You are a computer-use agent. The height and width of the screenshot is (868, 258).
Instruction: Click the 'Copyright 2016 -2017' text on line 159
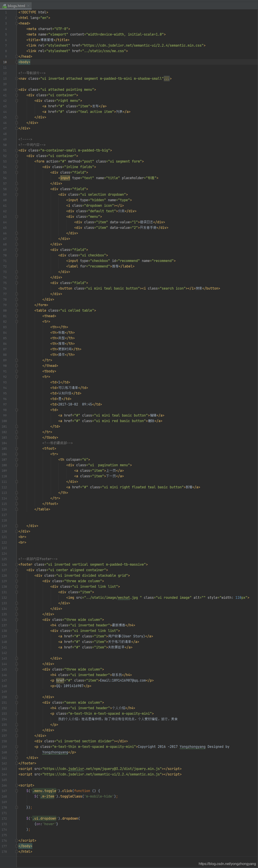pyautogui.click(x=157, y=747)
